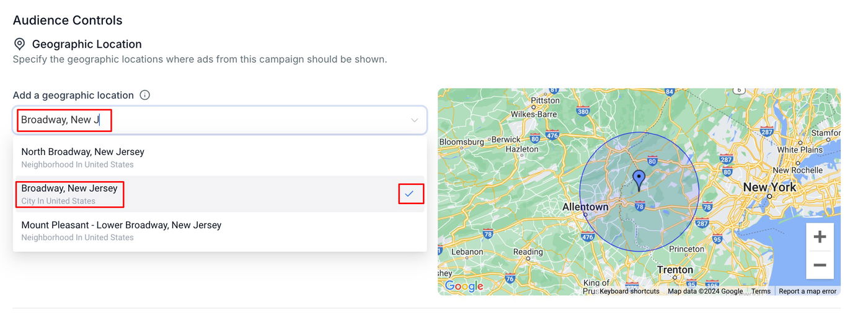868x330 pixels.
Task: Click the info icon beside Add a geographic location
Action: click(x=144, y=95)
